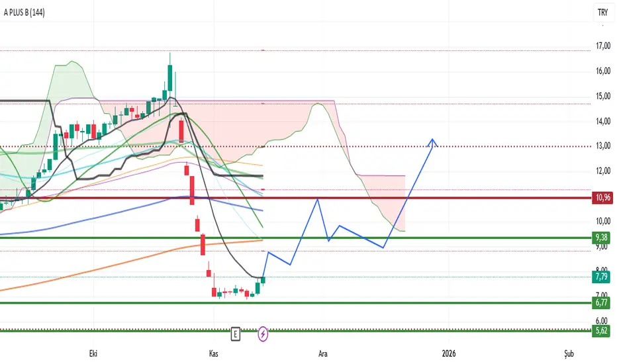Select the red 10,96 price label
This screenshot has width=617, height=364.
[x=602, y=197]
